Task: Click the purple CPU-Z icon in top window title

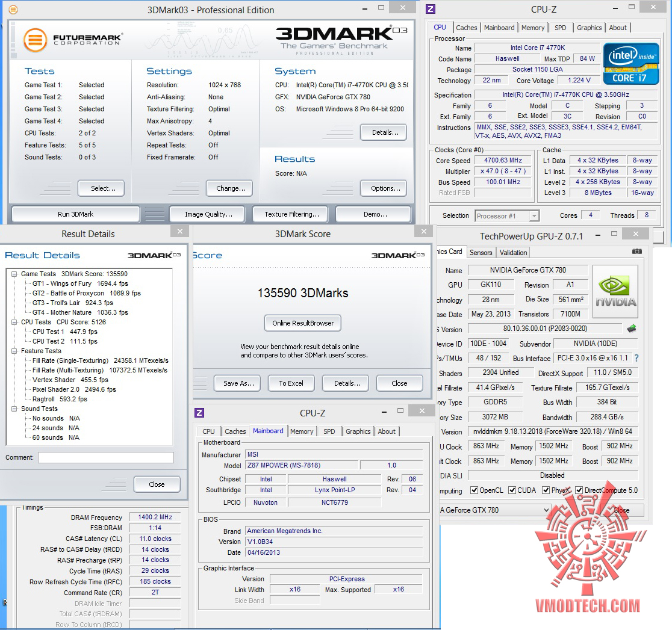Action: pos(431,9)
